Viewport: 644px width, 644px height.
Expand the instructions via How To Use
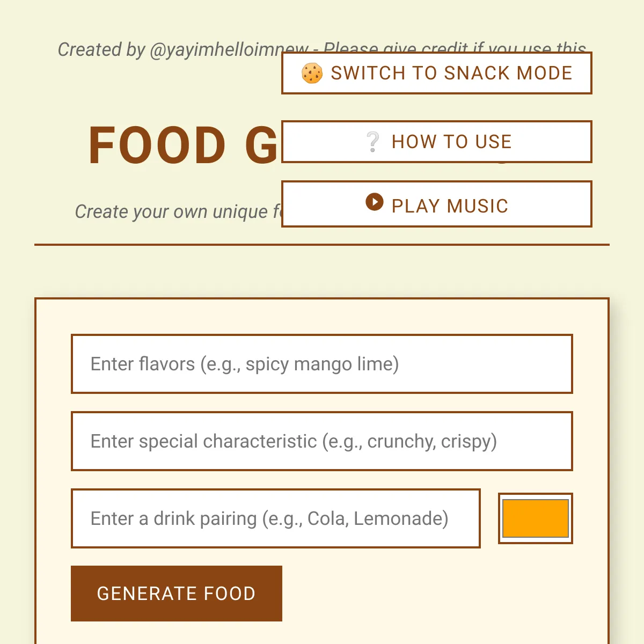point(436,142)
